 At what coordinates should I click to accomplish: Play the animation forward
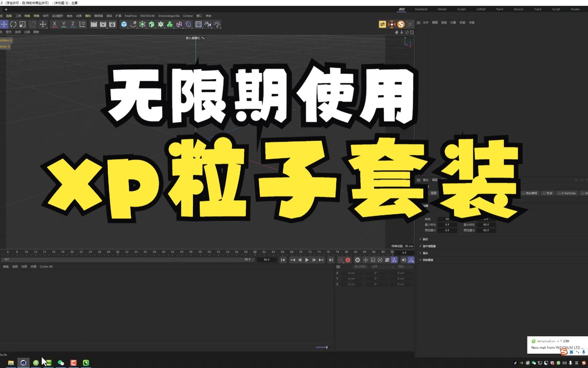[307, 260]
